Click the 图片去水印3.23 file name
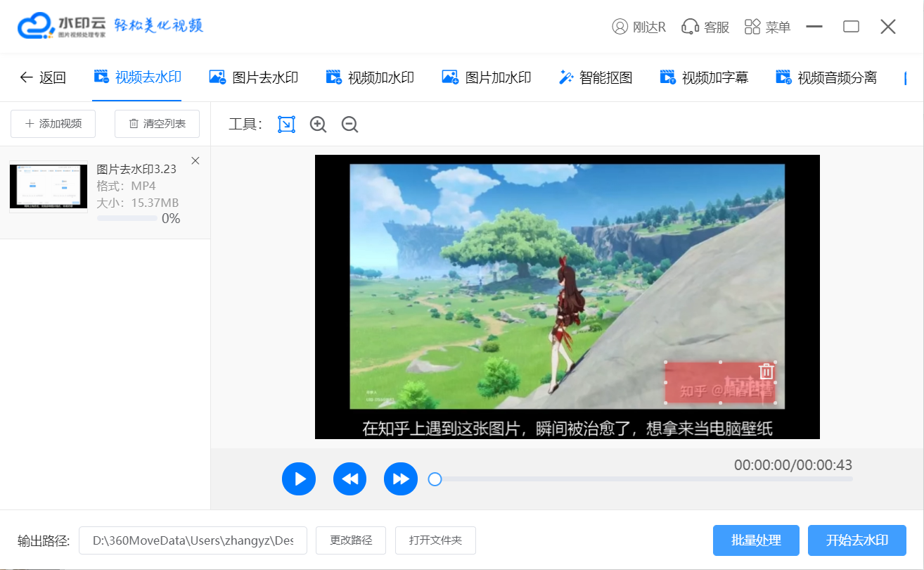Screen dimensions: 924x570 click(136, 169)
